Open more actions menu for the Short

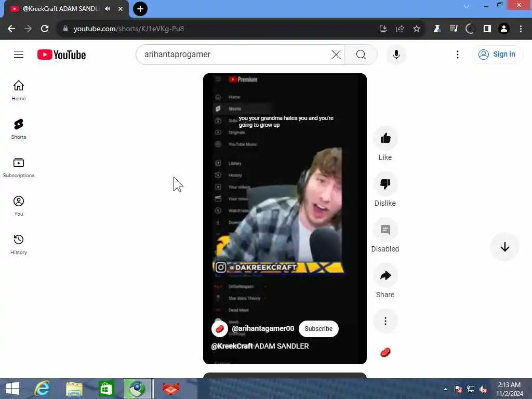coord(385,321)
